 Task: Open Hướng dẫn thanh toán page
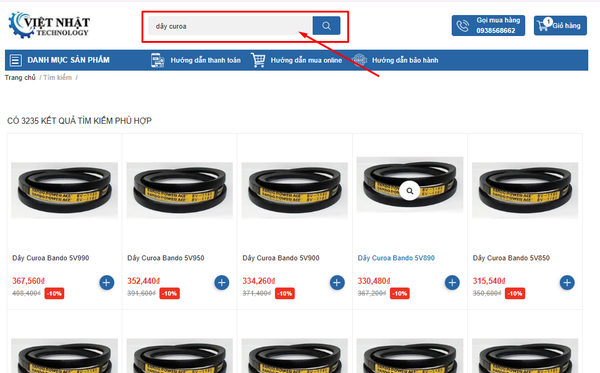[205, 60]
